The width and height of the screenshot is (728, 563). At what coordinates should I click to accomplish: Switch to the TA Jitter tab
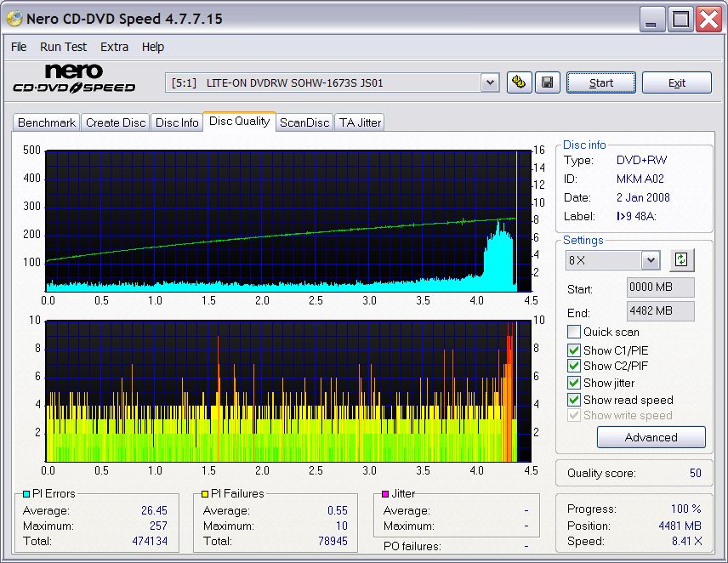click(x=360, y=122)
